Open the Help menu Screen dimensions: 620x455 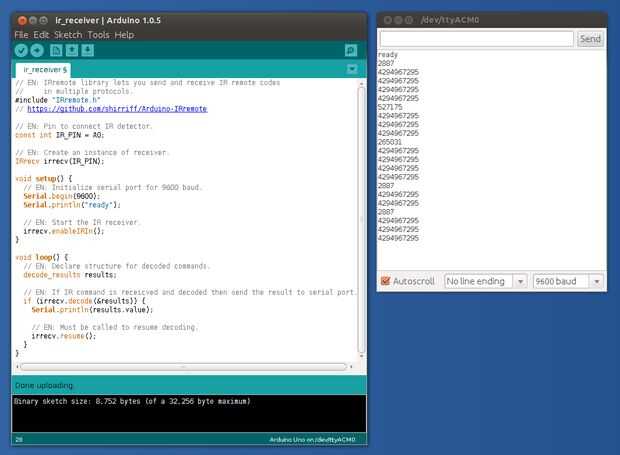pyautogui.click(x=124, y=35)
